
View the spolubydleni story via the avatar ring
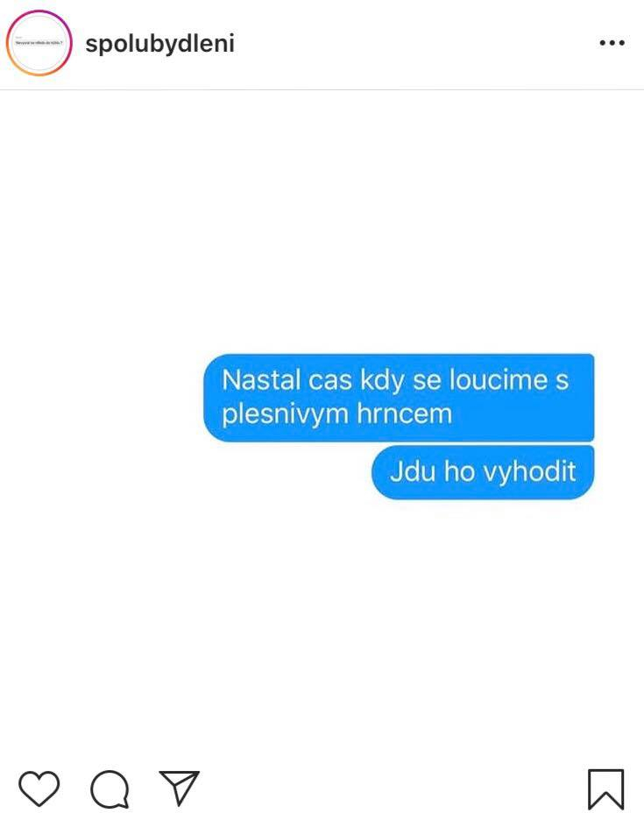(x=39, y=43)
